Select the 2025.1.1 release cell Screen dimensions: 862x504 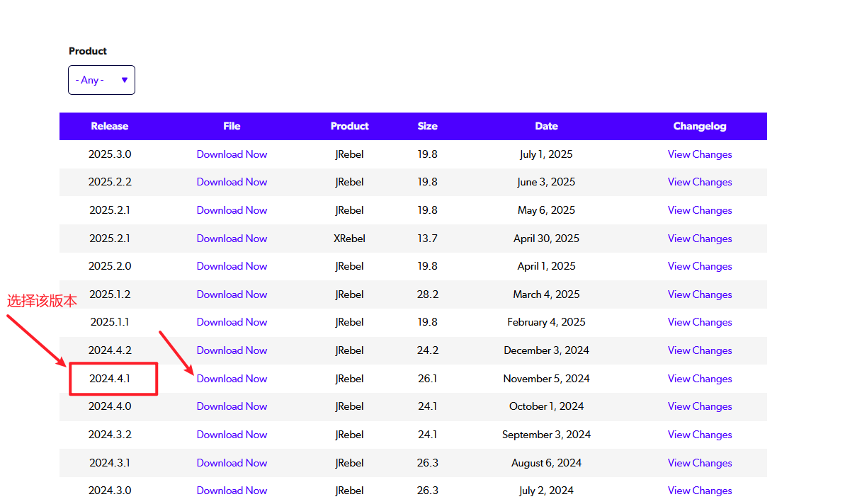110,322
